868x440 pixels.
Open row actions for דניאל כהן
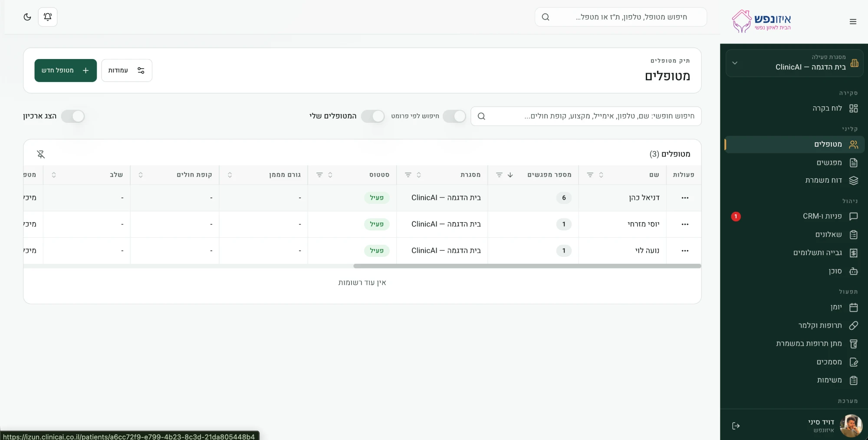tap(685, 198)
